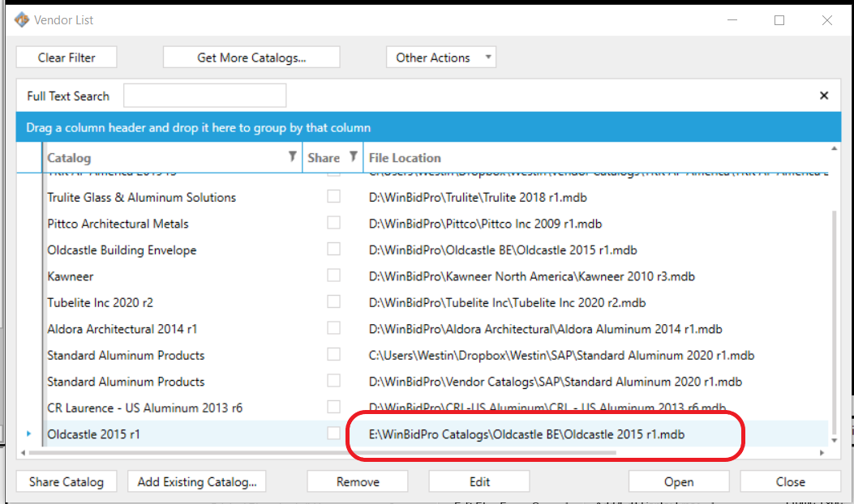
Task: Toggle the Share checkbox for Kawneer
Action: (334, 275)
